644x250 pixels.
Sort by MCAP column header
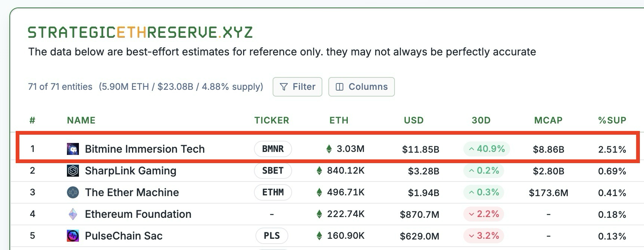tap(548, 120)
